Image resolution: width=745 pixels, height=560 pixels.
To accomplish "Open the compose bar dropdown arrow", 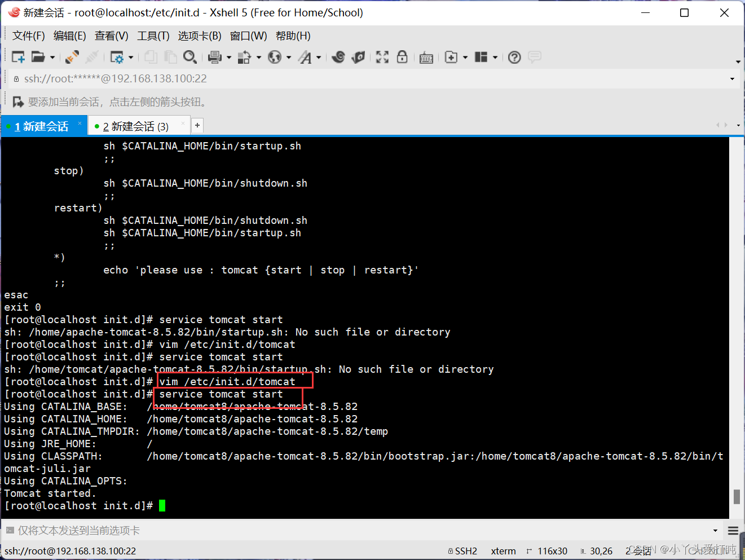I will click(715, 531).
